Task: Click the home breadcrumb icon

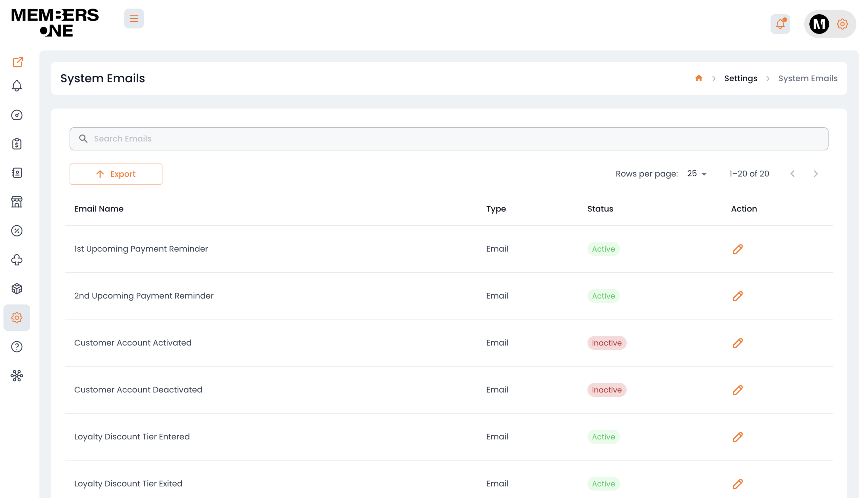Action: click(698, 78)
